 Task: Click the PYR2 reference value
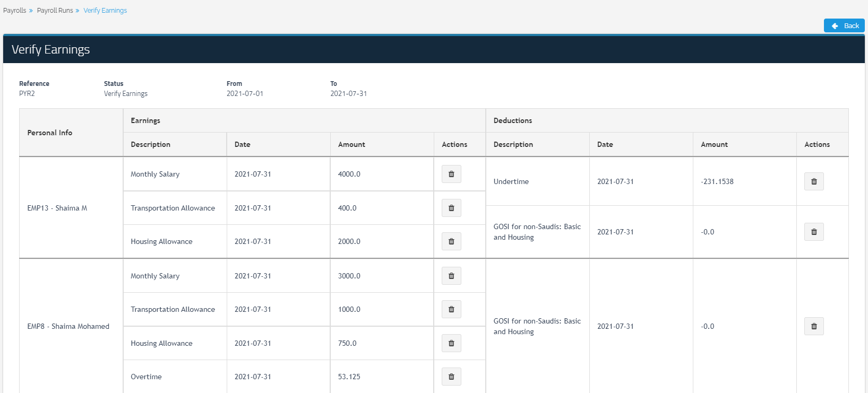pyautogui.click(x=27, y=93)
